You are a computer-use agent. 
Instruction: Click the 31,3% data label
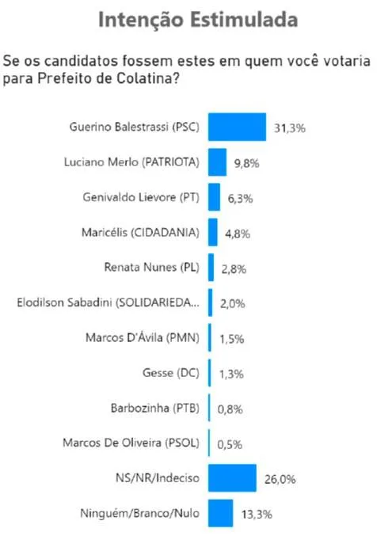pos(289,128)
